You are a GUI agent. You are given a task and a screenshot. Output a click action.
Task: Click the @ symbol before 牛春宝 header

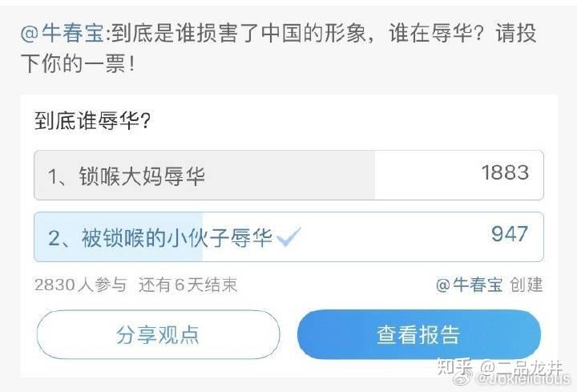point(30,34)
